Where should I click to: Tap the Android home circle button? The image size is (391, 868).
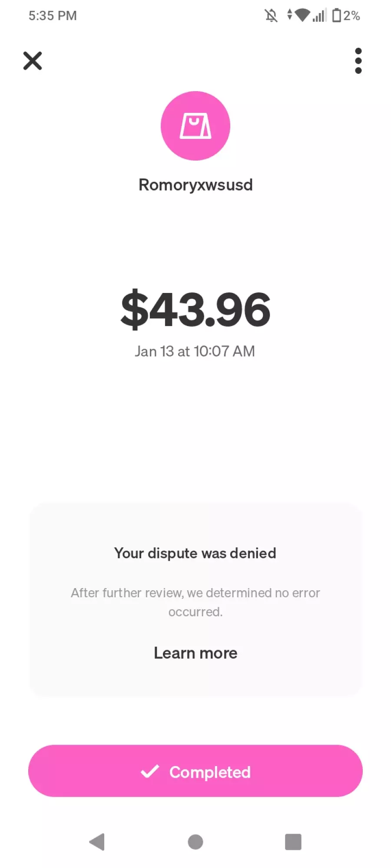pyautogui.click(x=195, y=842)
